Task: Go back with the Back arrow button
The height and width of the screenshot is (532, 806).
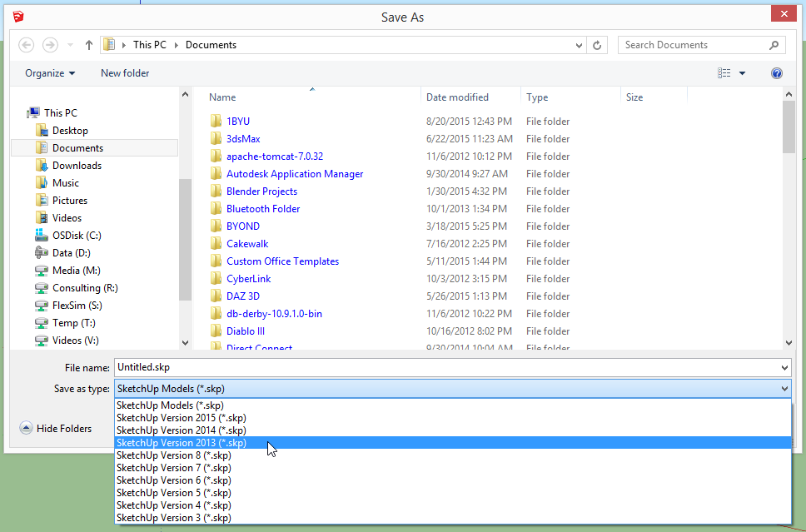Action: [x=26, y=45]
